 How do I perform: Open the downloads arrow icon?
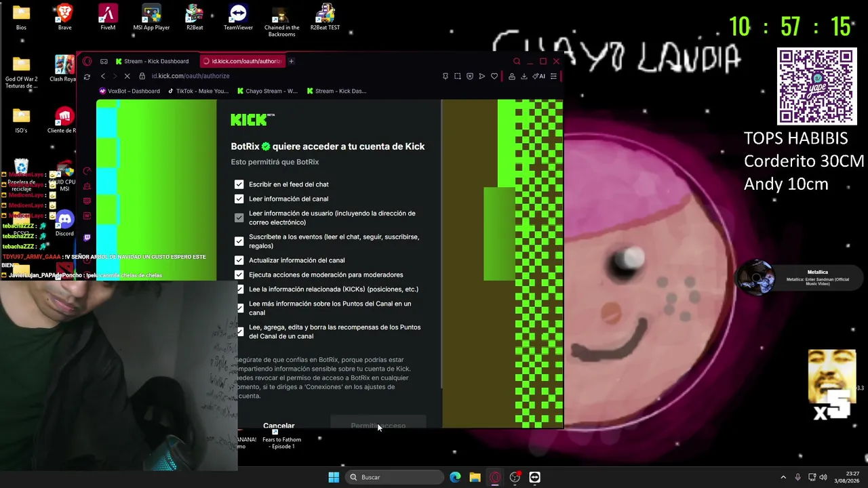click(524, 77)
